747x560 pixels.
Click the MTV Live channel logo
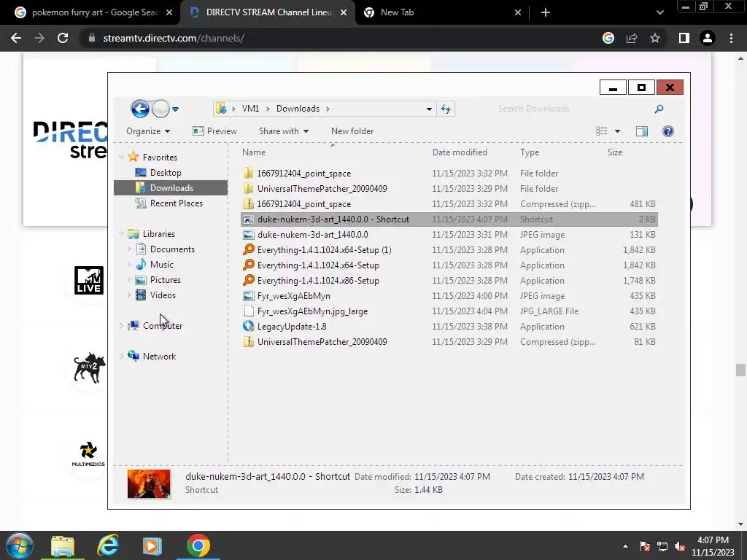pyautogui.click(x=88, y=280)
